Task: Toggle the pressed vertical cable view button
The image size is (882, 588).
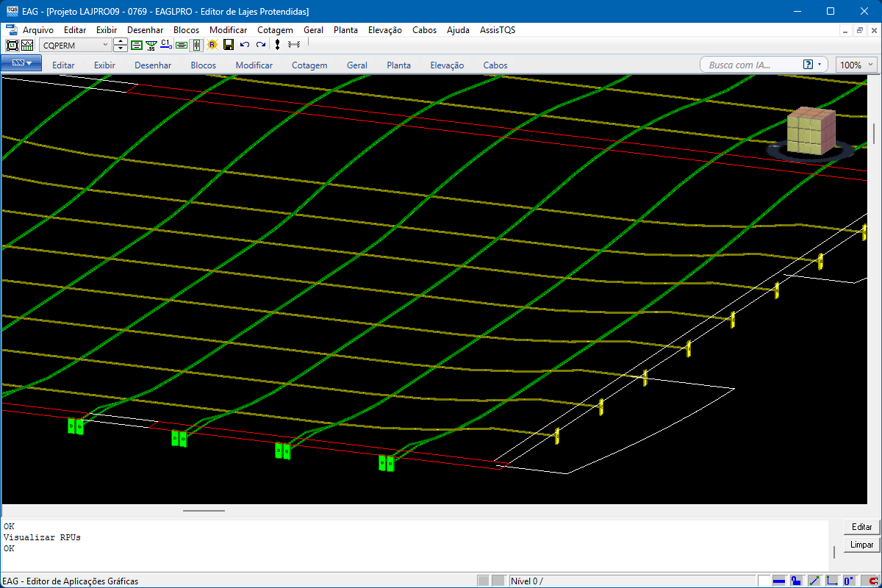Action: 196,45
